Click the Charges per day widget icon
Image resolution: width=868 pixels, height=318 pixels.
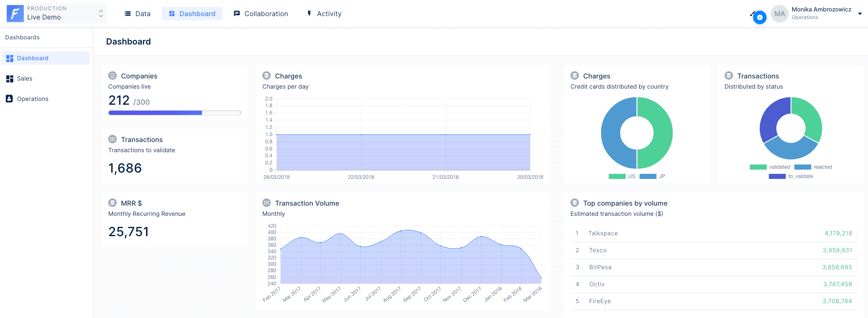point(267,75)
